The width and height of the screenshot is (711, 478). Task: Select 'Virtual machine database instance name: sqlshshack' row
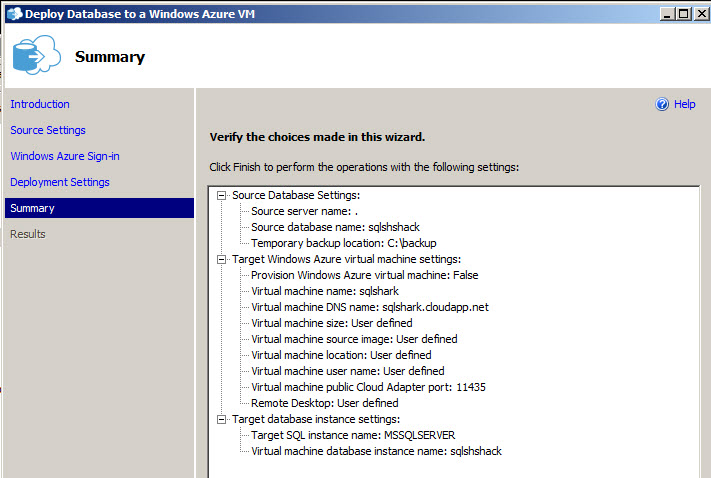point(376,451)
